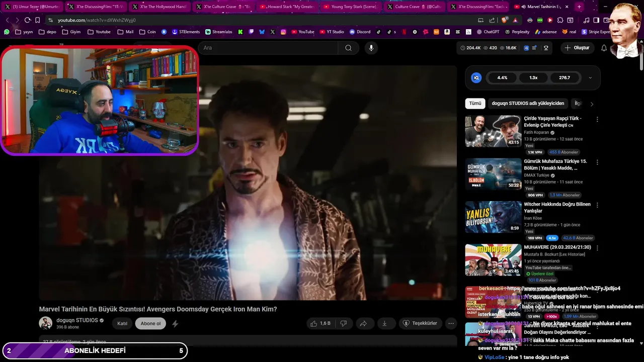Open options for Witcher Hakkında Doğru Bilinen video
The image size is (644, 362).
click(597, 205)
